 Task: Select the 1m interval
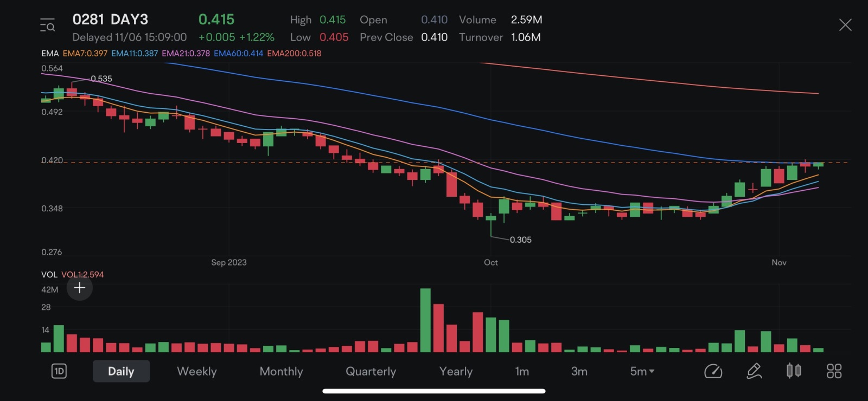(522, 371)
